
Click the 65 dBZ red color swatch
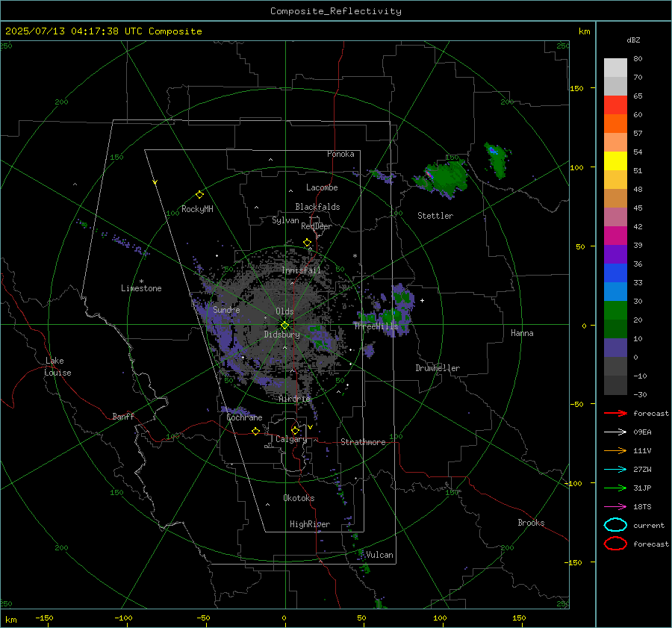[615, 105]
